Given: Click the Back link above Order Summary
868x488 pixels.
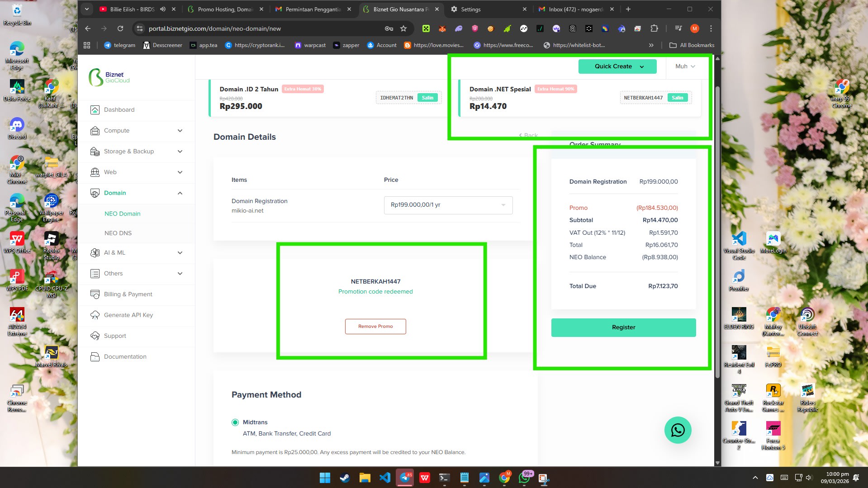Looking at the screenshot, I should (528, 135).
